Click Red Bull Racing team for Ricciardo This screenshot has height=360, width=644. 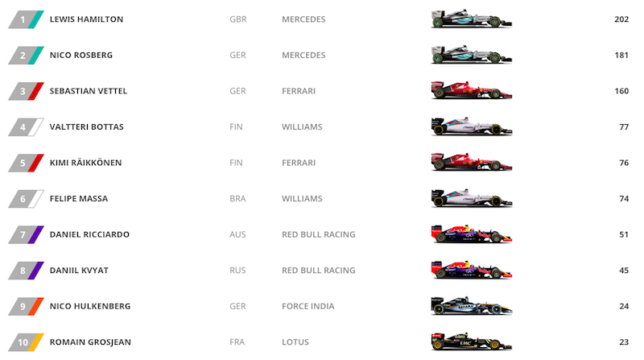pos(318,234)
